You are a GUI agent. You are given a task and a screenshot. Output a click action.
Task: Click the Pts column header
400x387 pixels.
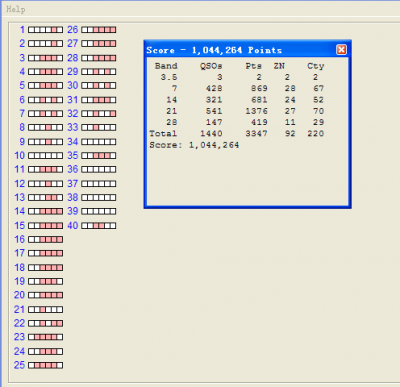(253, 66)
